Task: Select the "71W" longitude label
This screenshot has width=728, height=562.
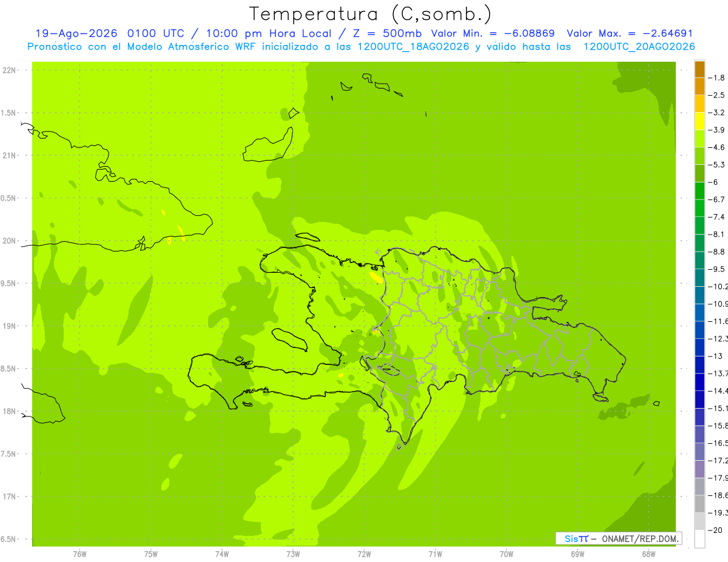Action: point(435,554)
